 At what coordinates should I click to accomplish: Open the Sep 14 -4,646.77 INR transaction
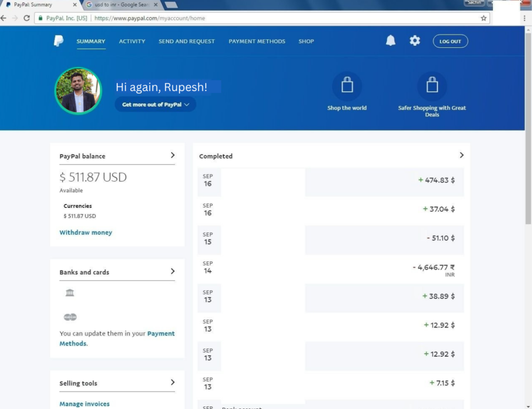[x=331, y=269]
